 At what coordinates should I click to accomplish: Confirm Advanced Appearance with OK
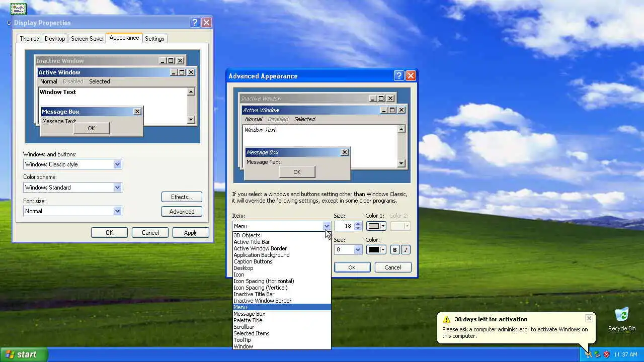click(x=352, y=267)
